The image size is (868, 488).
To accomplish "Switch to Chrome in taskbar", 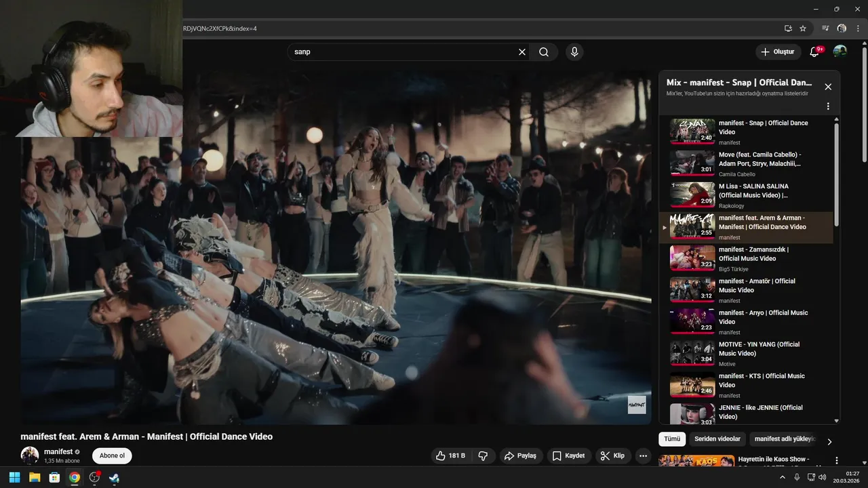I will click(74, 477).
